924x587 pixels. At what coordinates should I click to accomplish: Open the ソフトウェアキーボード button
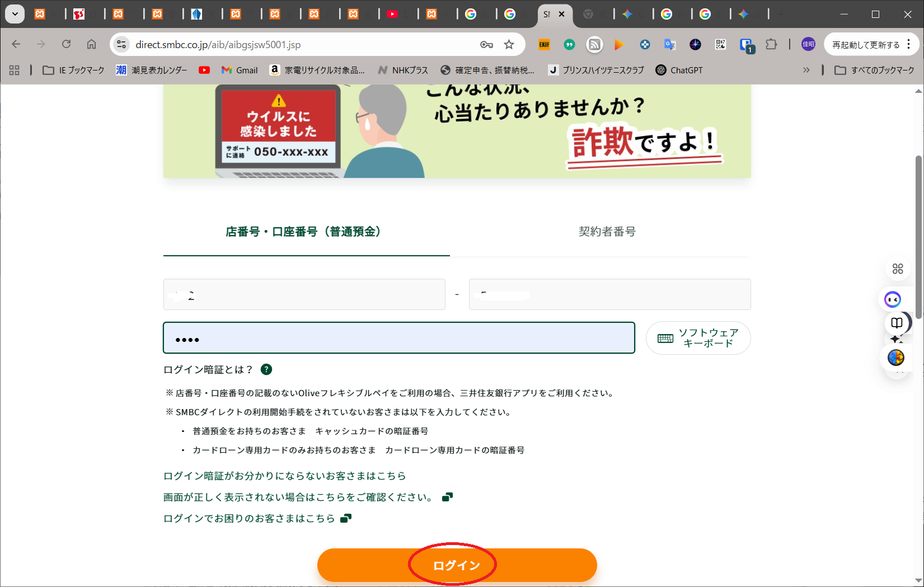[698, 338]
